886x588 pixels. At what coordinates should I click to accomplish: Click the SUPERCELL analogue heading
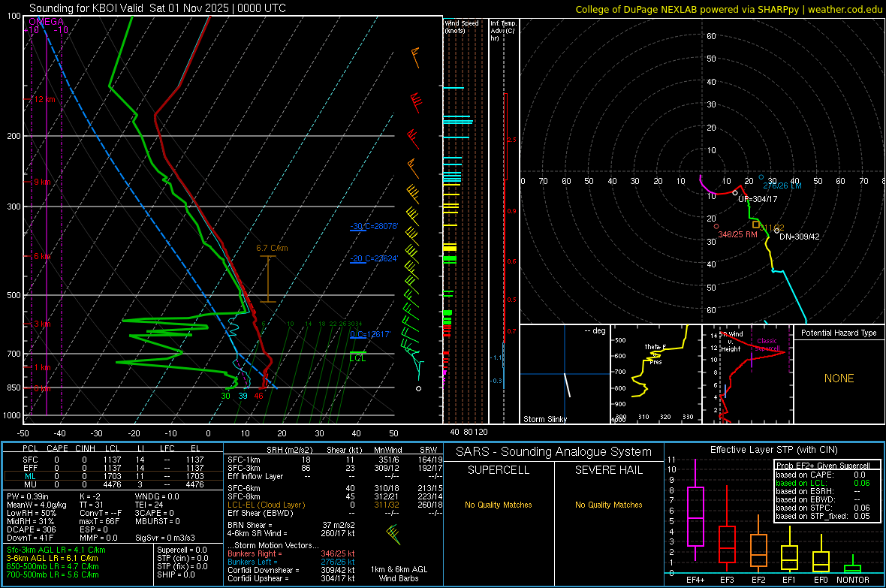point(499,470)
